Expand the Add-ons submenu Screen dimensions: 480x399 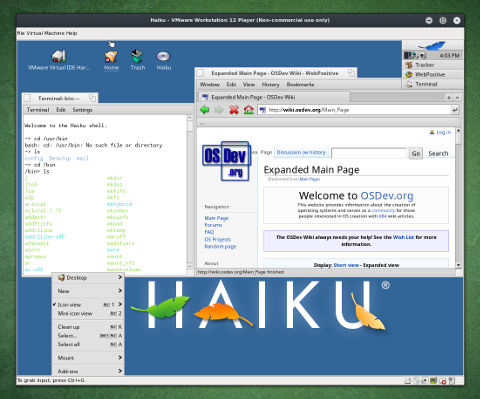tap(87, 371)
